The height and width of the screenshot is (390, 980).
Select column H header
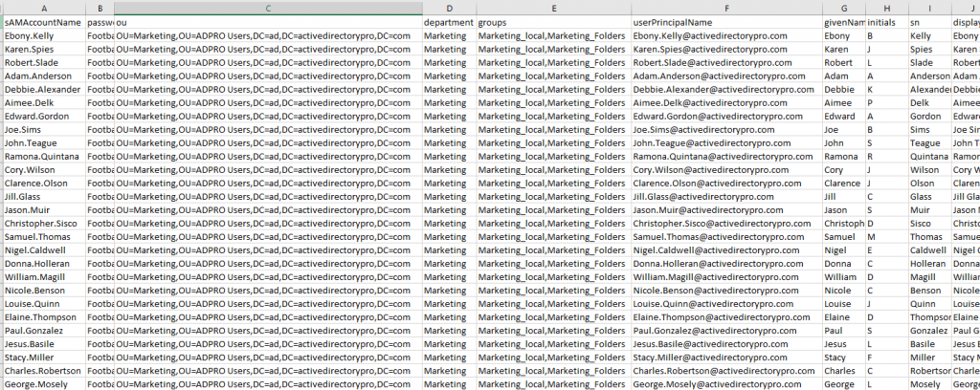pos(887,8)
